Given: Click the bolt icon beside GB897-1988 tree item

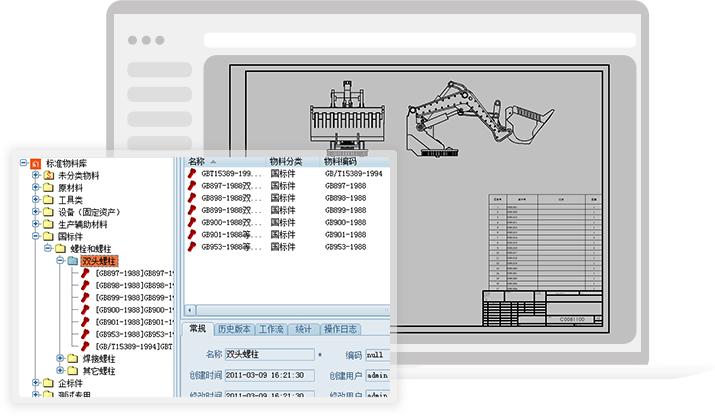Looking at the screenshot, I should 86,273.
